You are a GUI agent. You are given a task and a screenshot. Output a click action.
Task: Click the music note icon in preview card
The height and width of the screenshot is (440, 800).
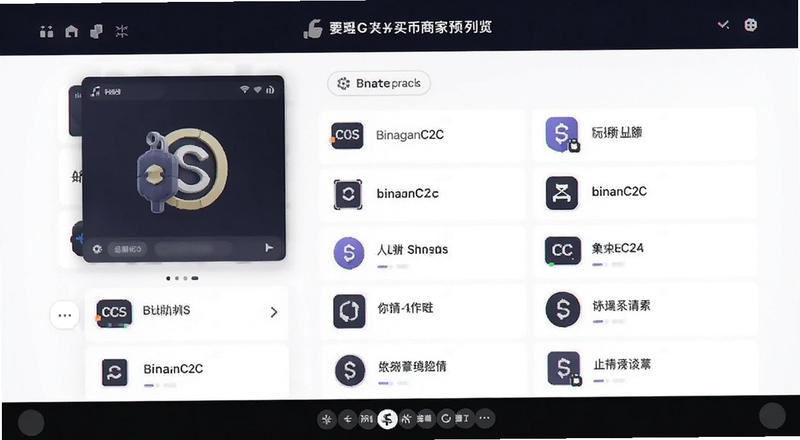(95, 91)
